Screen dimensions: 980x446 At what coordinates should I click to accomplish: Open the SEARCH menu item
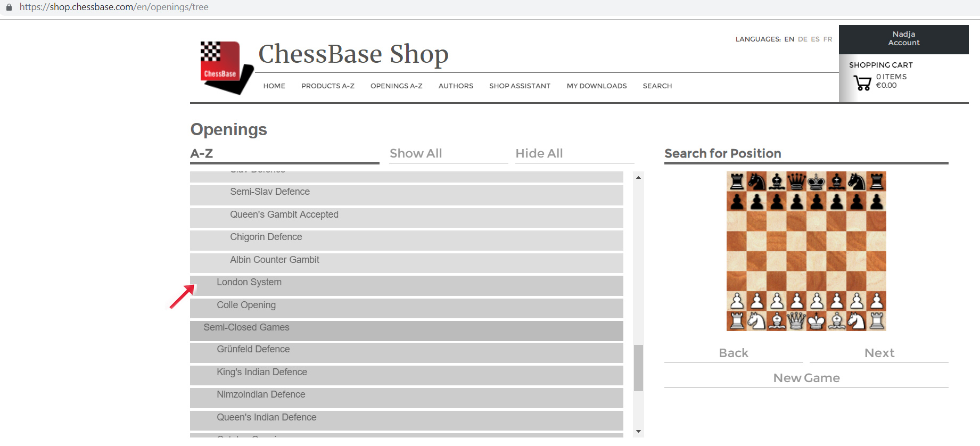[657, 86]
